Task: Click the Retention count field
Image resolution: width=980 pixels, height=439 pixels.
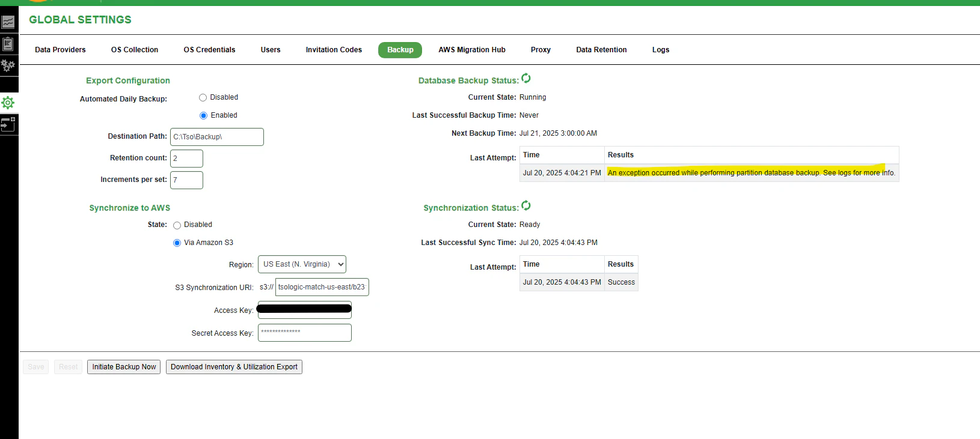Action: (186, 159)
